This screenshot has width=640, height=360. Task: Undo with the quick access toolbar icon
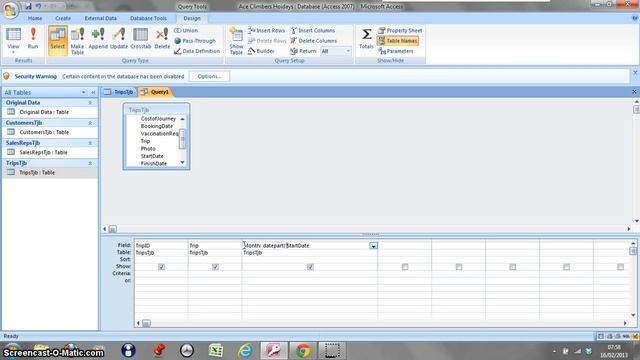click(x=38, y=6)
